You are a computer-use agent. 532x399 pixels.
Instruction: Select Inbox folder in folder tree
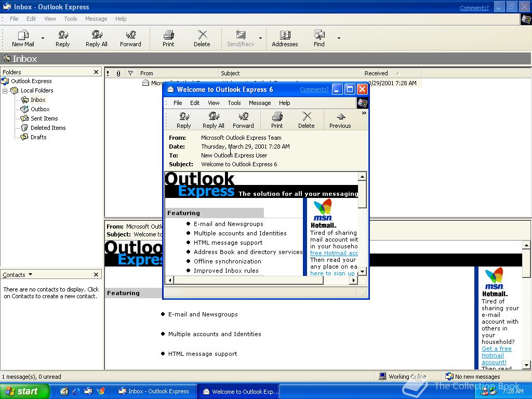click(x=37, y=100)
